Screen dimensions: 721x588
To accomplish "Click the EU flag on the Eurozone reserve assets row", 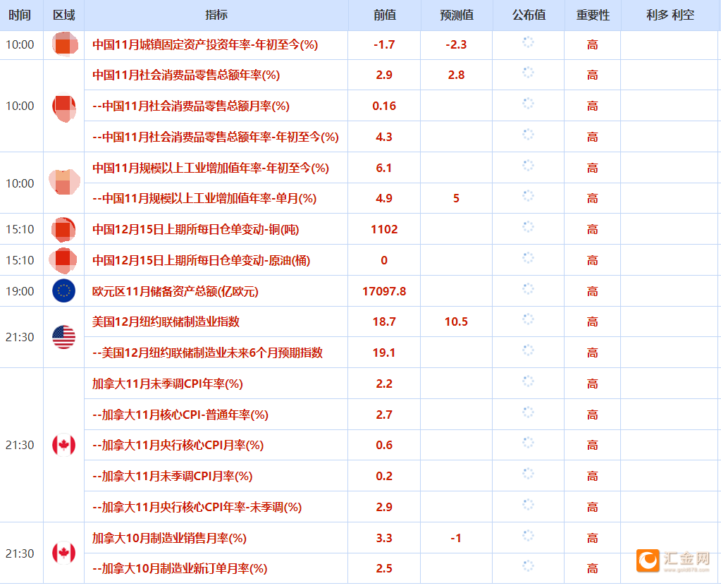I will tap(63, 290).
